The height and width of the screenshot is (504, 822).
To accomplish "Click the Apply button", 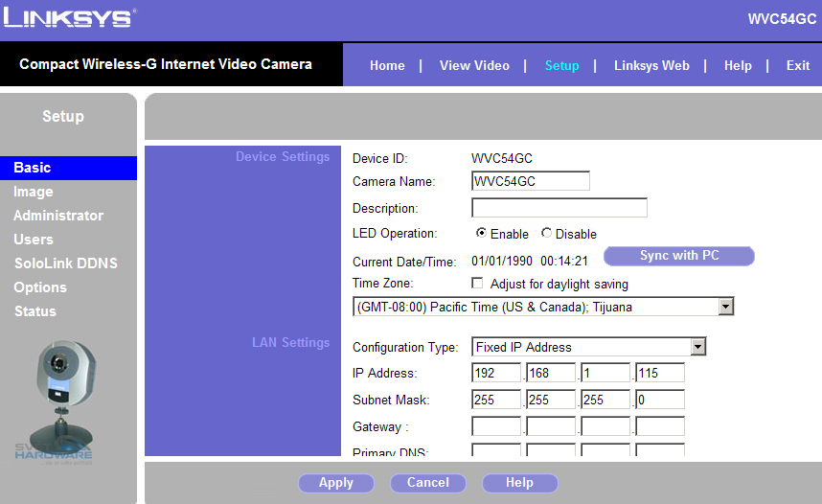I will [336, 483].
